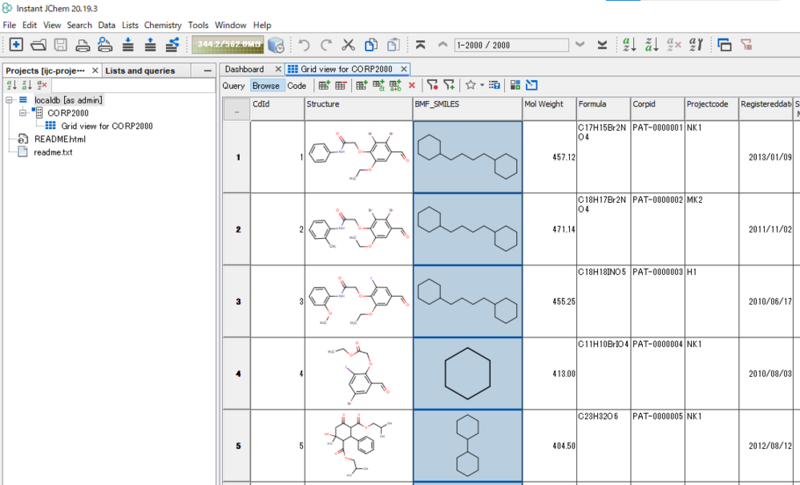Viewport: 800px width, 485px height.
Task: Collapse the localdb tree node
Action: (x=9, y=100)
